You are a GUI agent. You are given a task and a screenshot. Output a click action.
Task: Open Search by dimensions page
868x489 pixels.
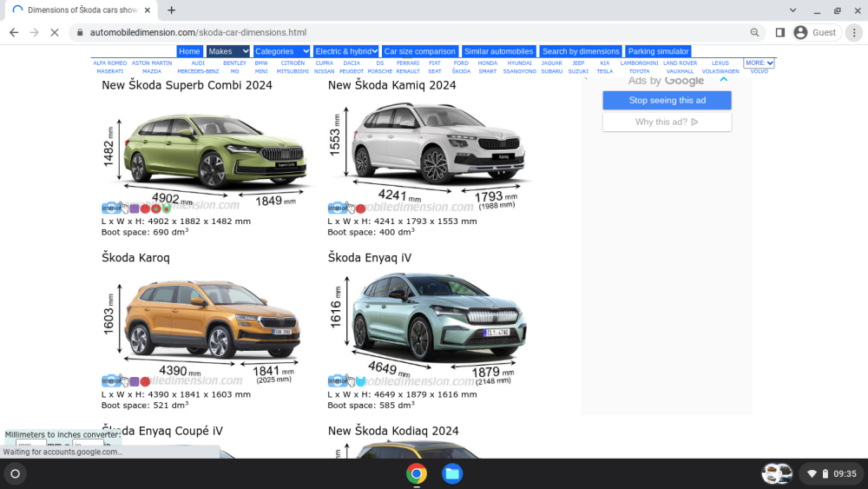(x=581, y=51)
